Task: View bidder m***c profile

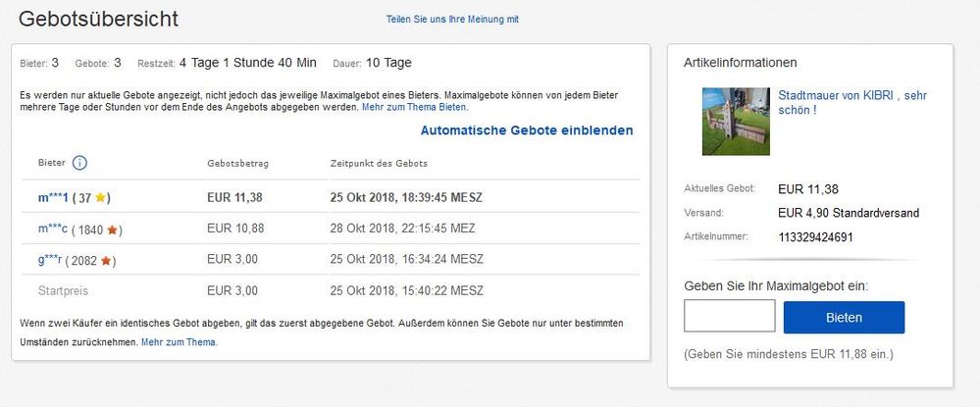Action: coord(53,230)
